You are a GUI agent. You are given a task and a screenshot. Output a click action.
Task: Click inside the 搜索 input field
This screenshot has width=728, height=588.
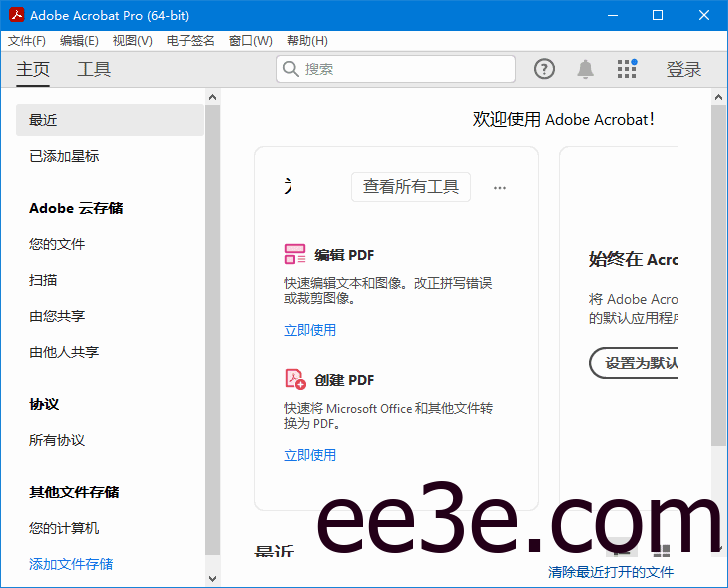(x=396, y=69)
